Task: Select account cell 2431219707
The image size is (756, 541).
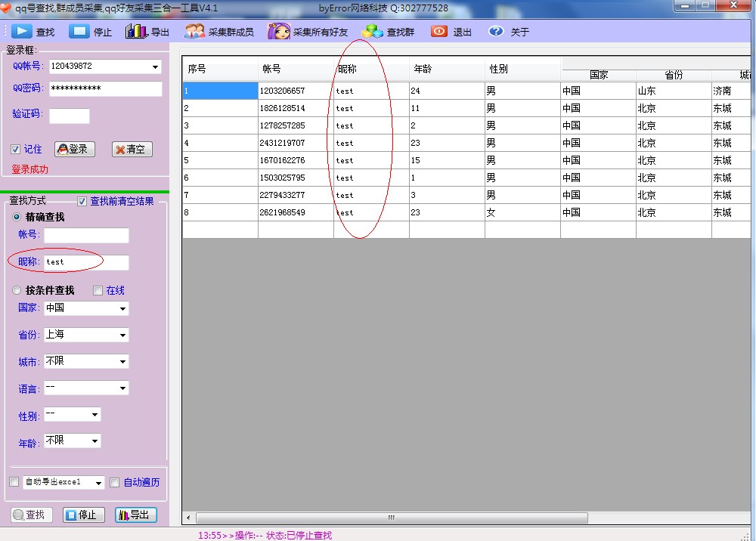Action: (296, 143)
